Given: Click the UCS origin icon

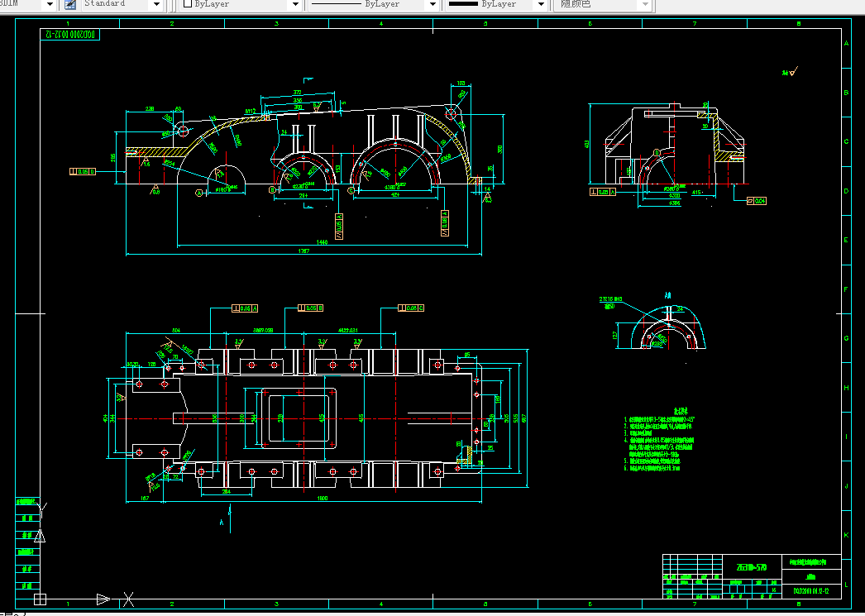Looking at the screenshot, I should coord(40,599).
